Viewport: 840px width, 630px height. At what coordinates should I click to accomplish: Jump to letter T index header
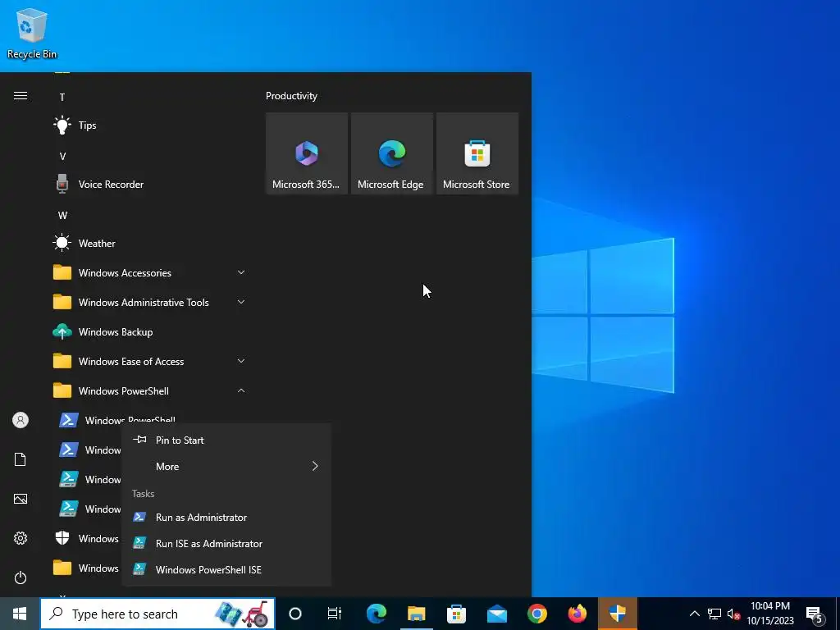pyautogui.click(x=62, y=97)
